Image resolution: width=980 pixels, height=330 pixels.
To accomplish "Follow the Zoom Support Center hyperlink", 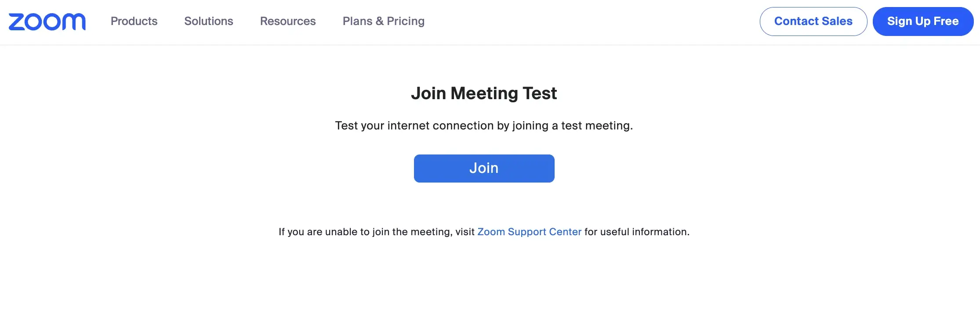I will pyautogui.click(x=529, y=232).
